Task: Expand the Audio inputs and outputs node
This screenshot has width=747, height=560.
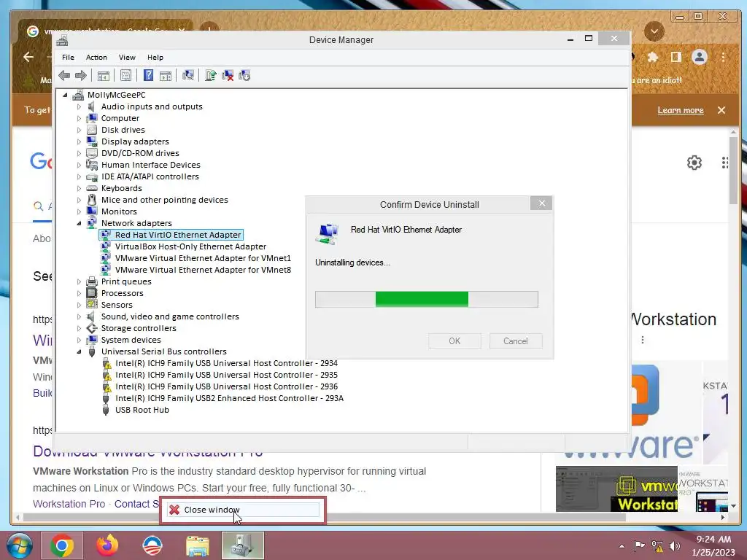Action: pos(79,106)
